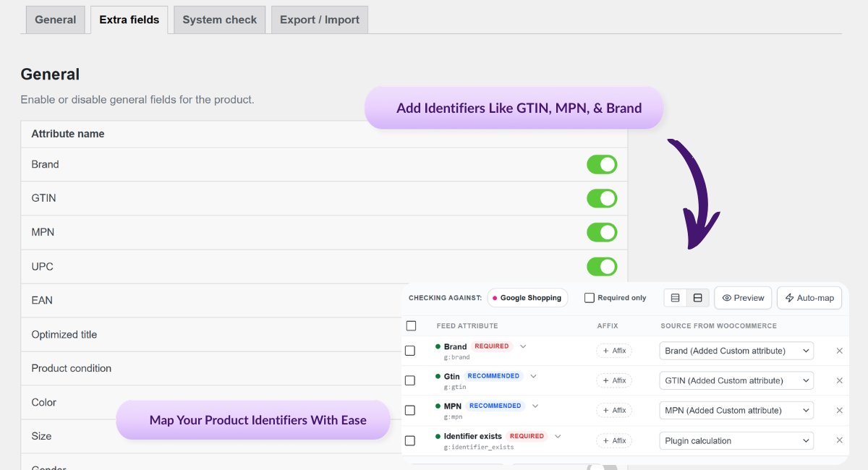Click the EAN attribute name
The image size is (868, 470).
tap(42, 300)
